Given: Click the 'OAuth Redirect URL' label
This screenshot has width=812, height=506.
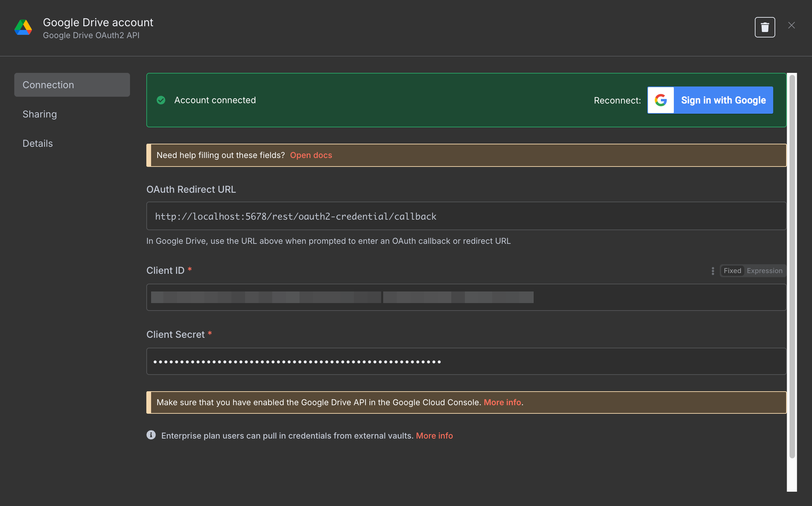Looking at the screenshot, I should (x=191, y=189).
